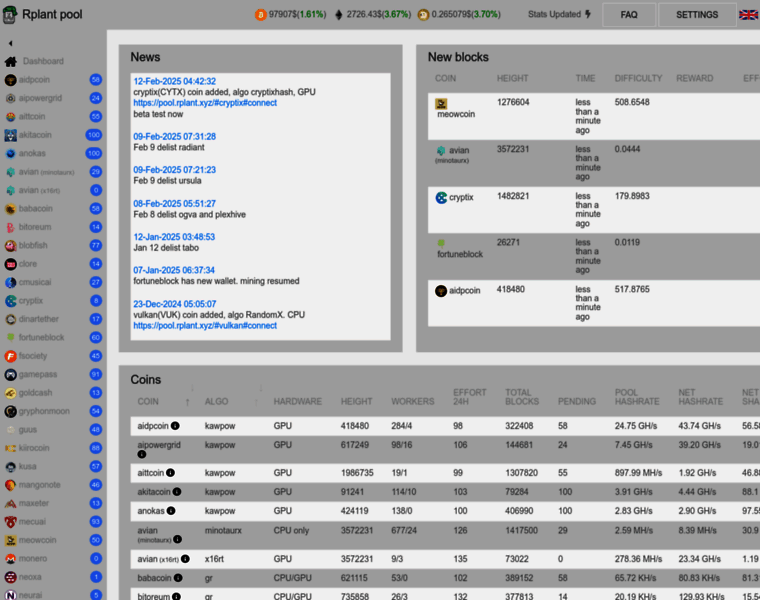
Task: Click the goldcash sidebar icon
Action: 10,393
